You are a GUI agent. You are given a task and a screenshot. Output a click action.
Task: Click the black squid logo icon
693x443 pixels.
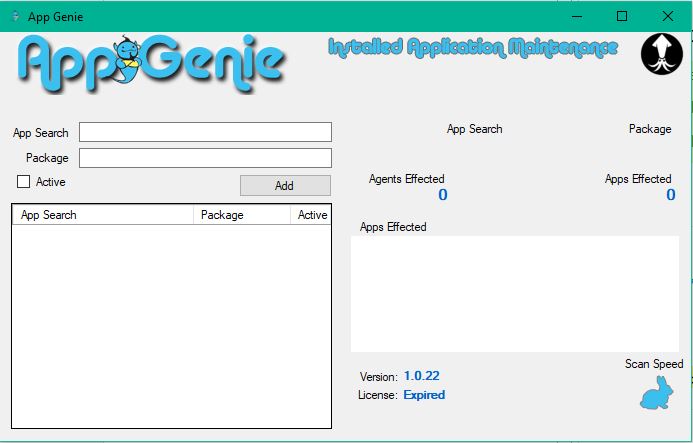[x=661, y=53]
